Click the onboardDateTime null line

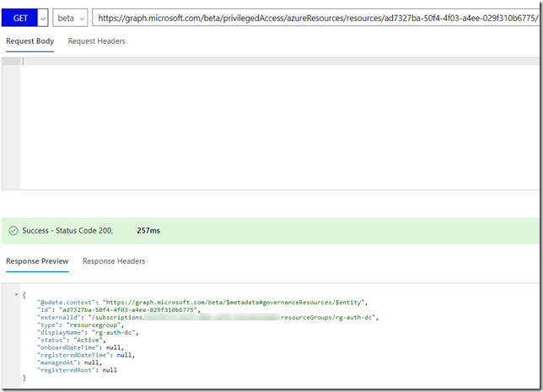tap(80, 347)
